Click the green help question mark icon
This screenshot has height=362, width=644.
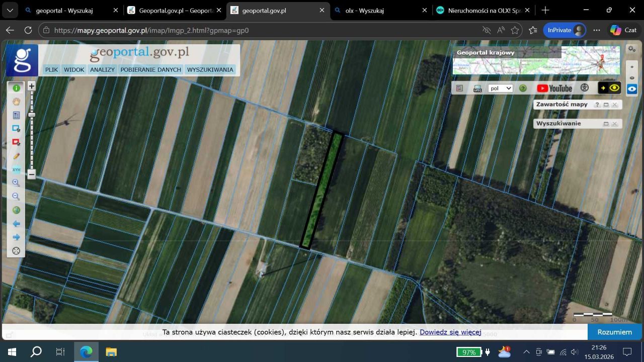523,88
